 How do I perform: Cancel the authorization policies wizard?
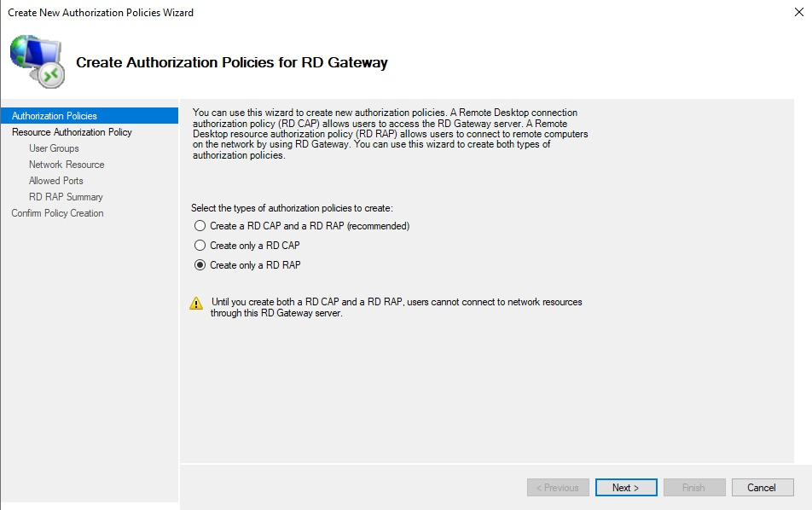[763, 487]
